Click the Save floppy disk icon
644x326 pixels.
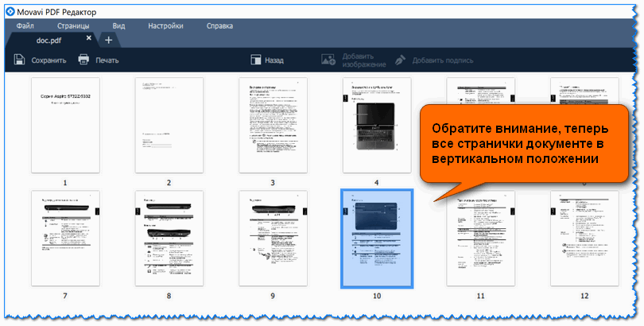point(20,60)
